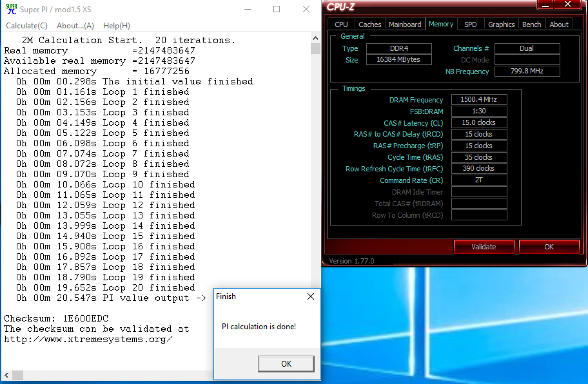The height and width of the screenshot is (384, 588).
Task: Click the tRCD value field showing 15 clocks
Action: [479, 134]
